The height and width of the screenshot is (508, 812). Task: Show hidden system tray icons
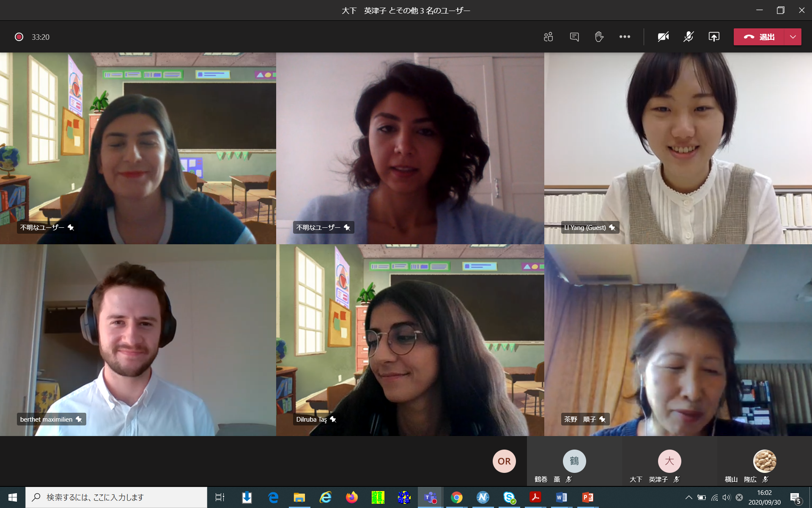(689, 497)
